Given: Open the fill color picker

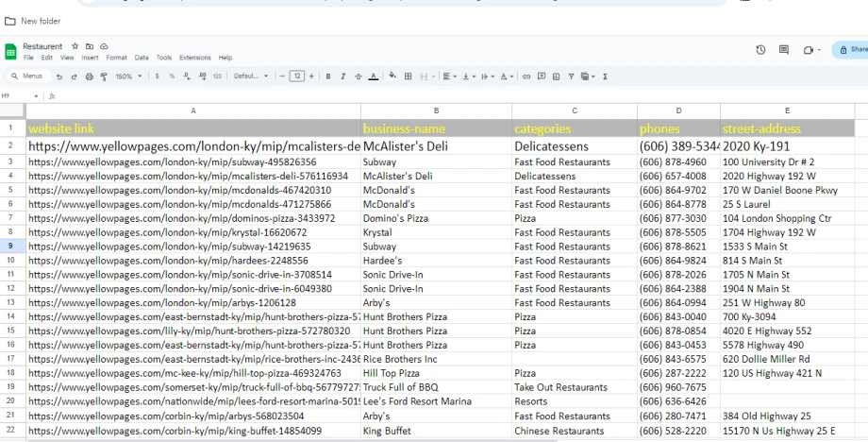Looking at the screenshot, I should (392, 76).
